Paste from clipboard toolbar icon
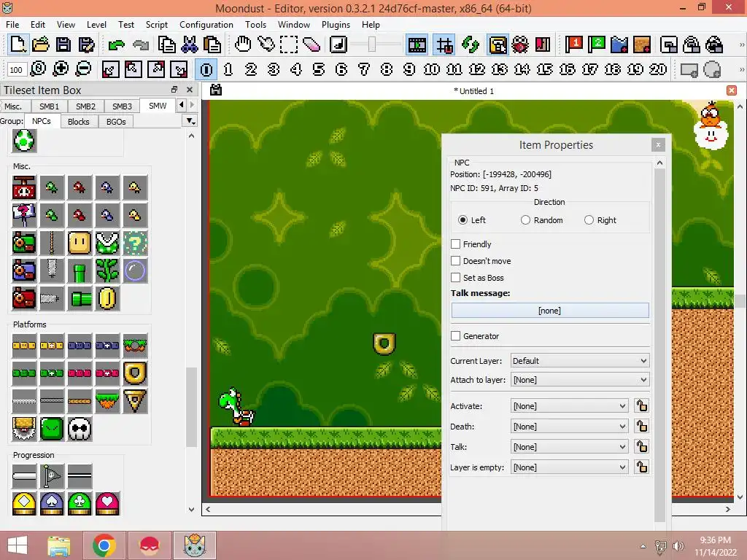 click(x=212, y=45)
